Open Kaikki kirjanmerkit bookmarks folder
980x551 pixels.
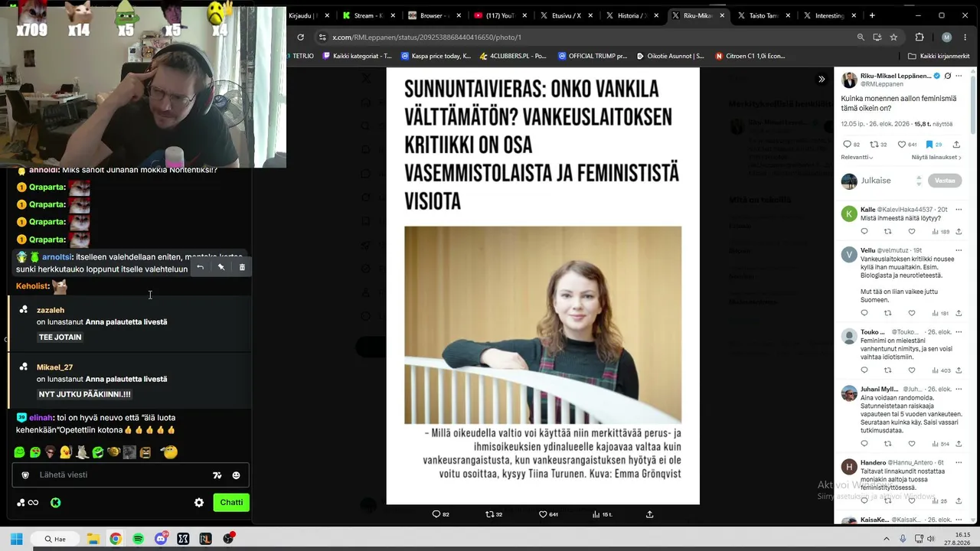[x=939, y=56]
